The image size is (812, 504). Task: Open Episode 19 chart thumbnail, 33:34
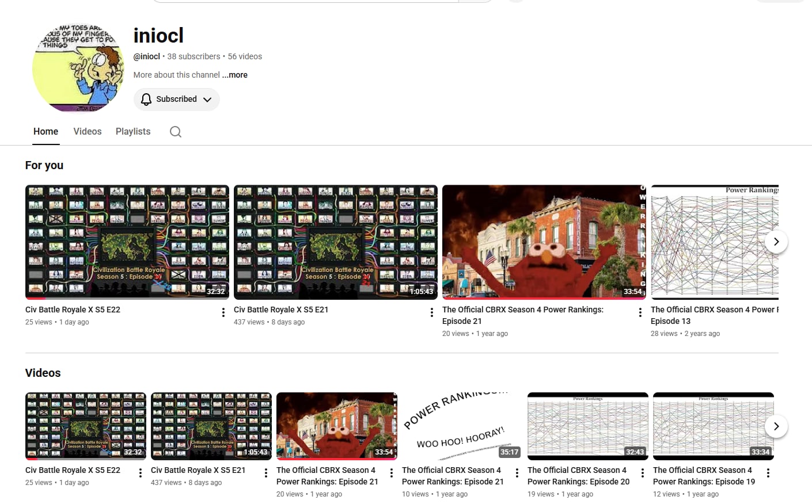(x=714, y=426)
